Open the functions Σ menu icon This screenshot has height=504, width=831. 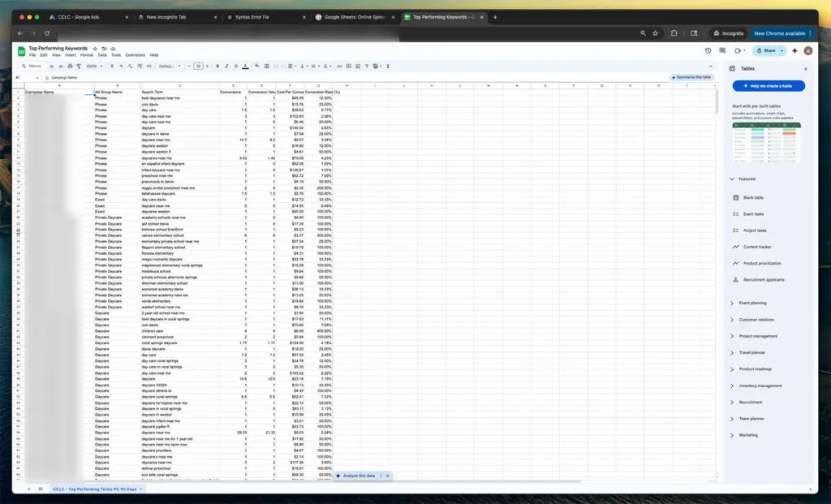pos(387,65)
